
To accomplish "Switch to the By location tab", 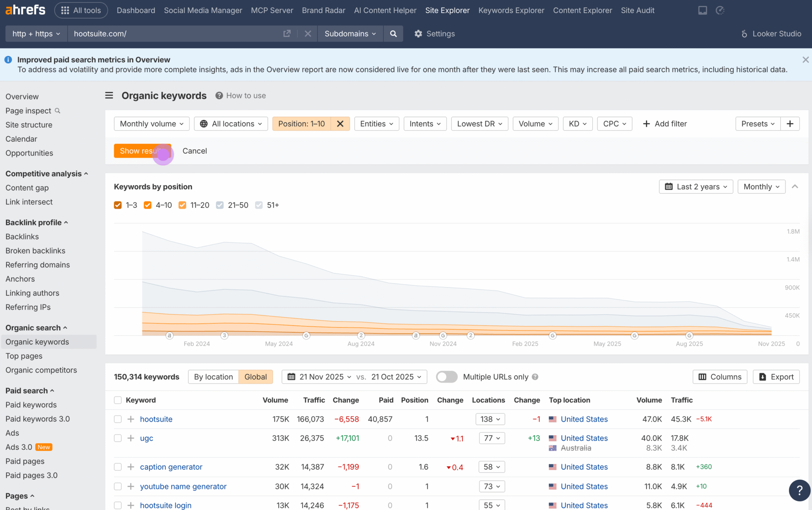I will point(213,376).
